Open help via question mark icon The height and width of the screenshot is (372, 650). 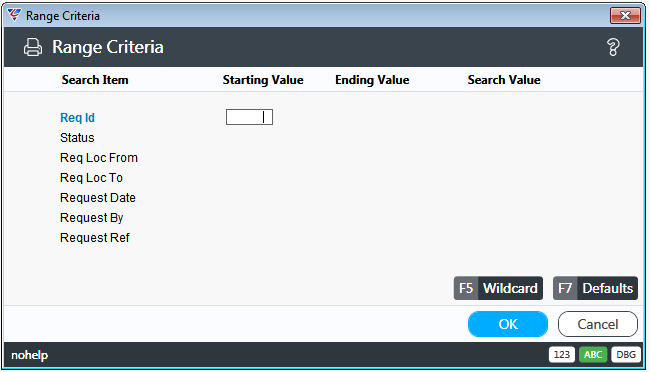pyautogui.click(x=613, y=47)
